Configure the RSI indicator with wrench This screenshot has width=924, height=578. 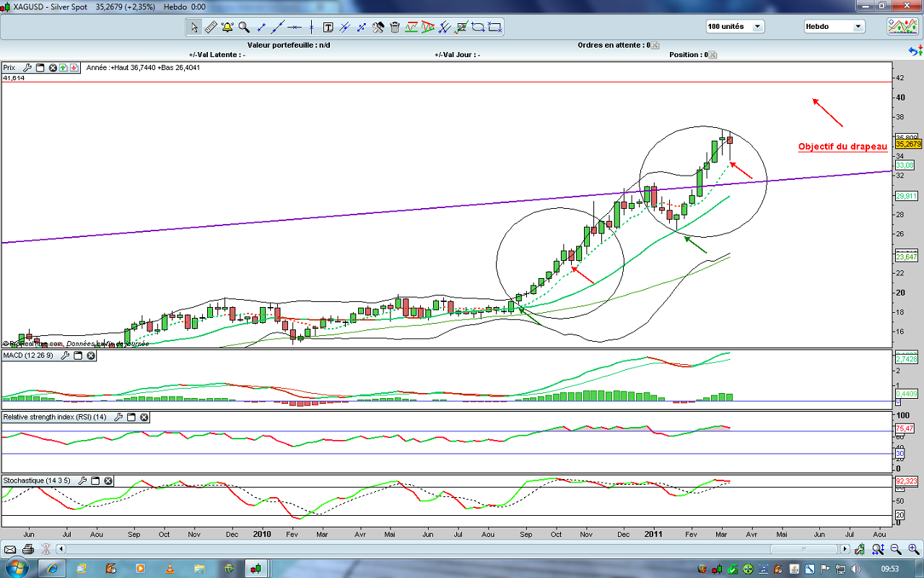pos(117,418)
